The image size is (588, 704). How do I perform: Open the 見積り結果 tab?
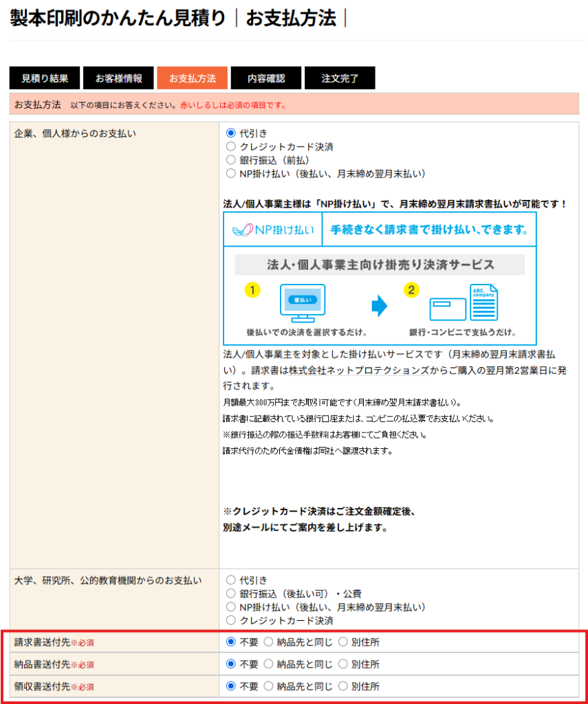45,78
